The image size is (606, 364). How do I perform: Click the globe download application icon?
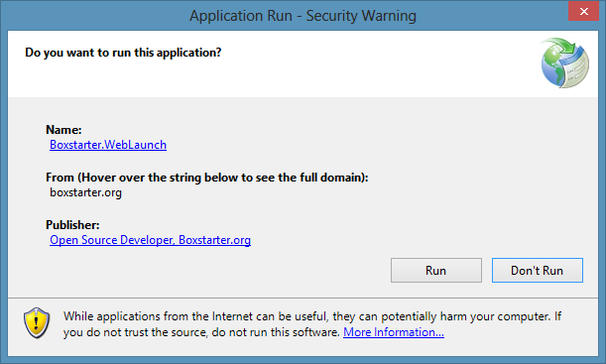[x=565, y=62]
